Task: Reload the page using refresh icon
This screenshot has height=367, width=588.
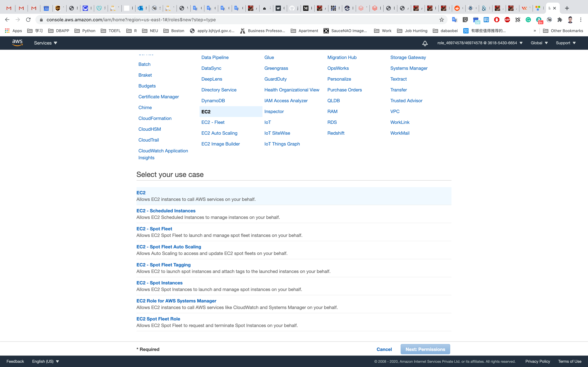Action: point(28,20)
